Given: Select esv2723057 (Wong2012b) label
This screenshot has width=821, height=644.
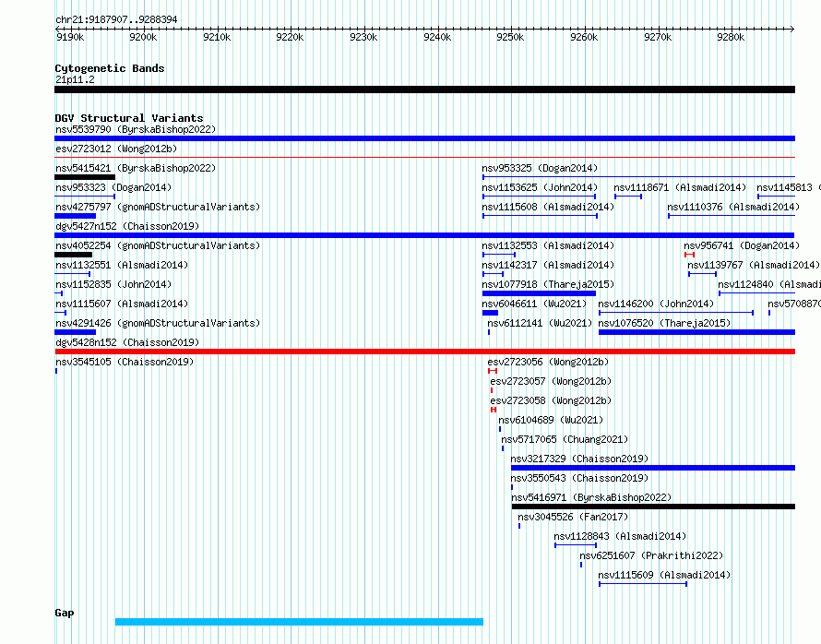Looking at the screenshot, I should point(551,381).
